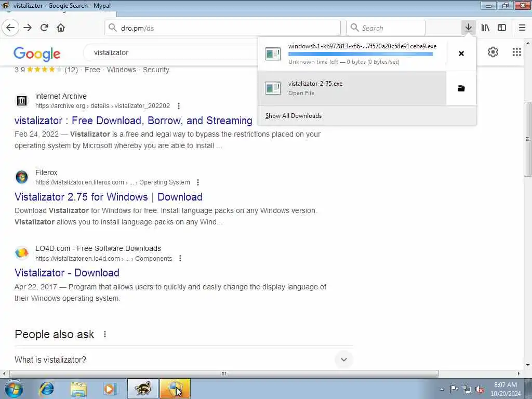The image size is (532, 399).
Task: Click the Google logo
Action: tap(37, 54)
